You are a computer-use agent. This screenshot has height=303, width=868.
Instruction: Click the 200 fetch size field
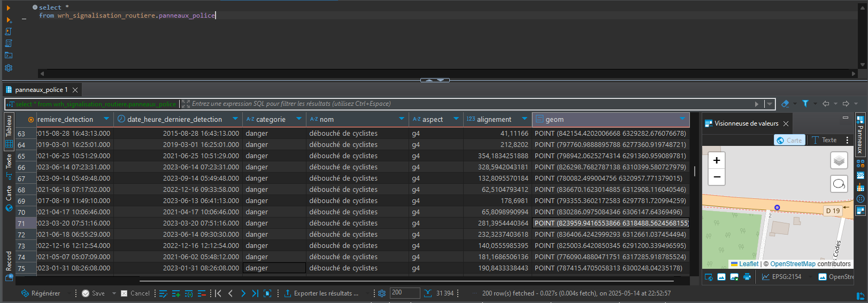pos(405,293)
